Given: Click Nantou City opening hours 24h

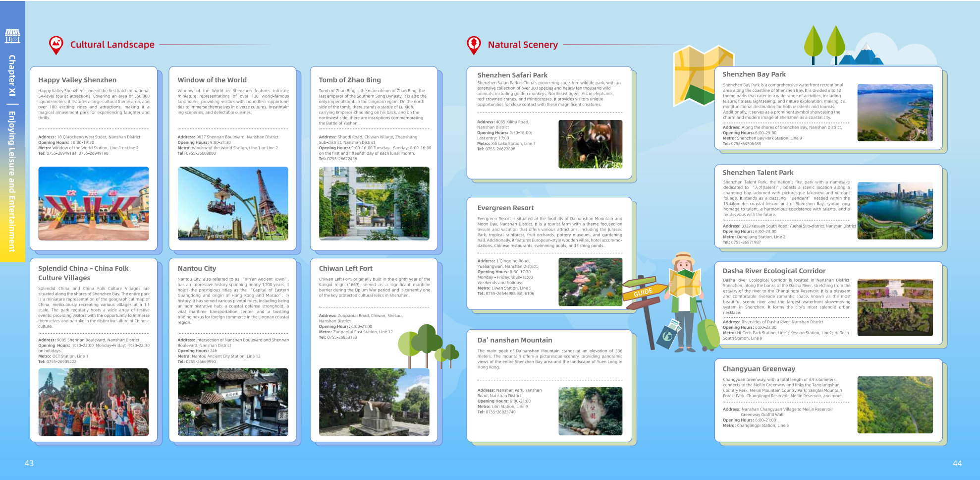Looking at the screenshot, I should click(198, 351).
